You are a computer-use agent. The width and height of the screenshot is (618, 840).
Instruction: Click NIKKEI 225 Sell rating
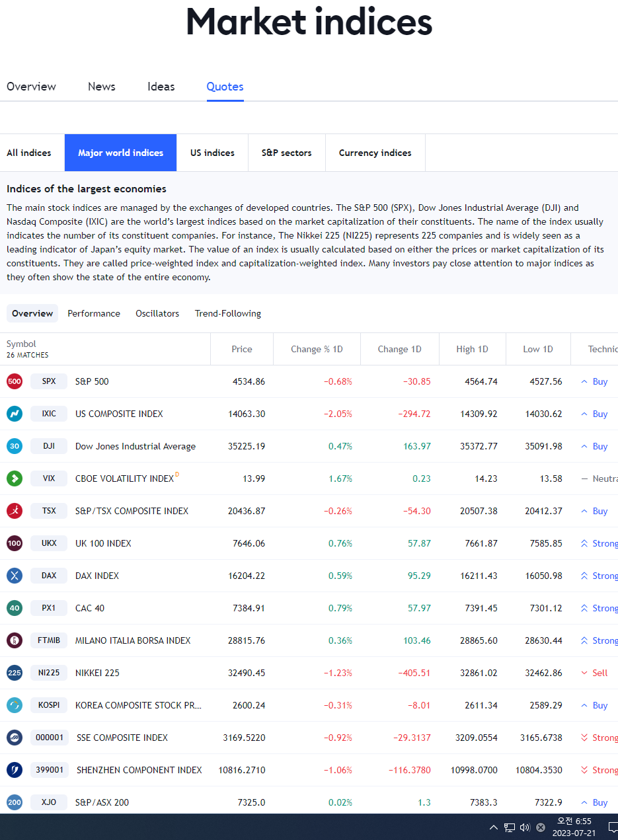coord(594,673)
